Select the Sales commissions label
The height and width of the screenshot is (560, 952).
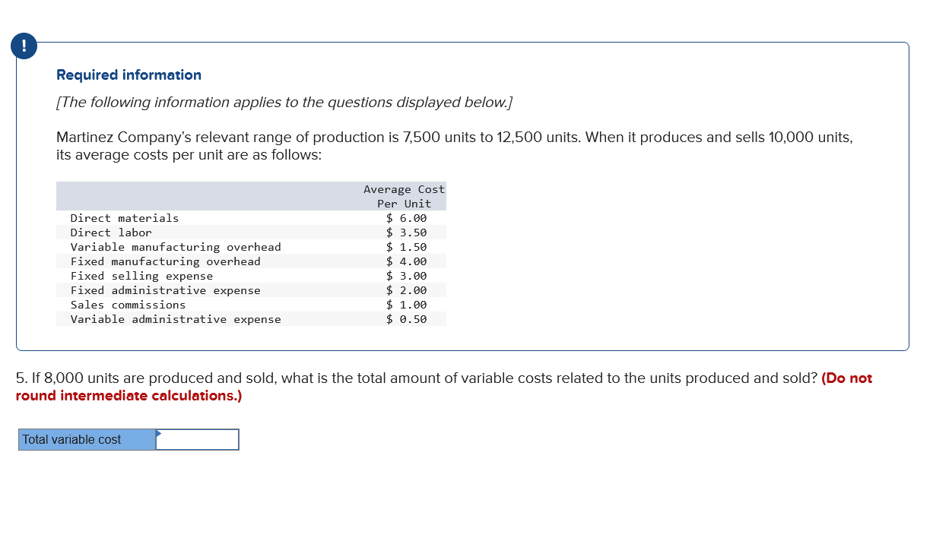pyautogui.click(x=128, y=305)
